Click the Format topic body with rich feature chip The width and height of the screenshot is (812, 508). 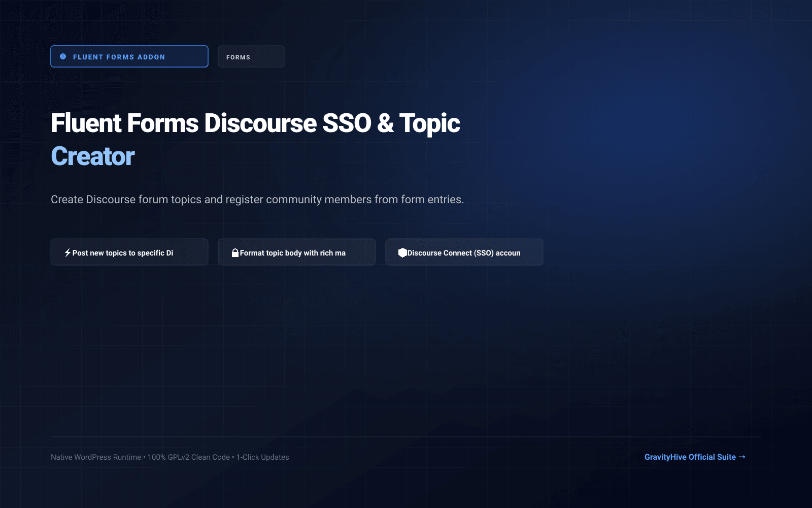point(297,252)
